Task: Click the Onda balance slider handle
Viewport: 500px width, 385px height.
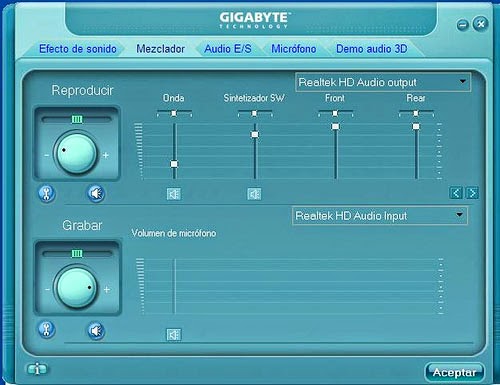Action: coord(174,113)
